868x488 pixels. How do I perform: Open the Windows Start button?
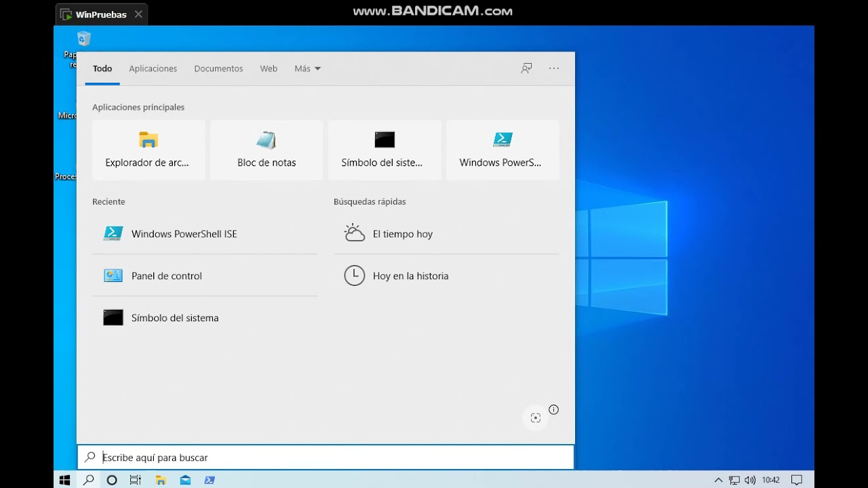65,480
